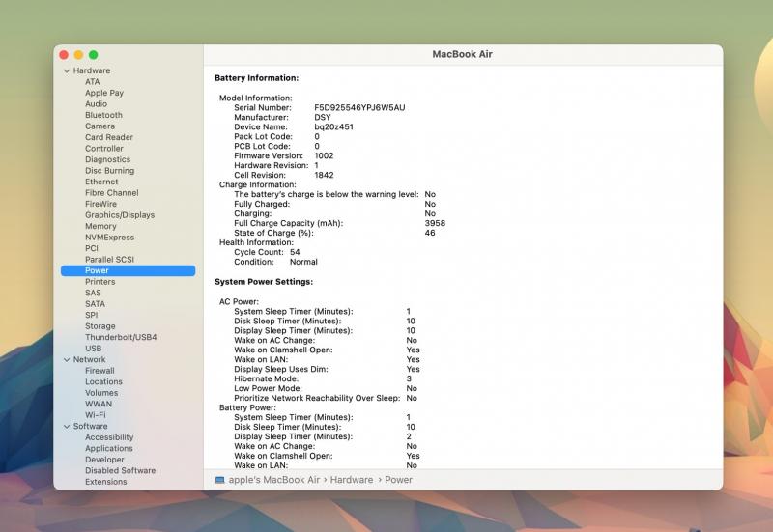The height and width of the screenshot is (532, 773).
Task: Select PCI in the sidebar
Action: pos(92,248)
